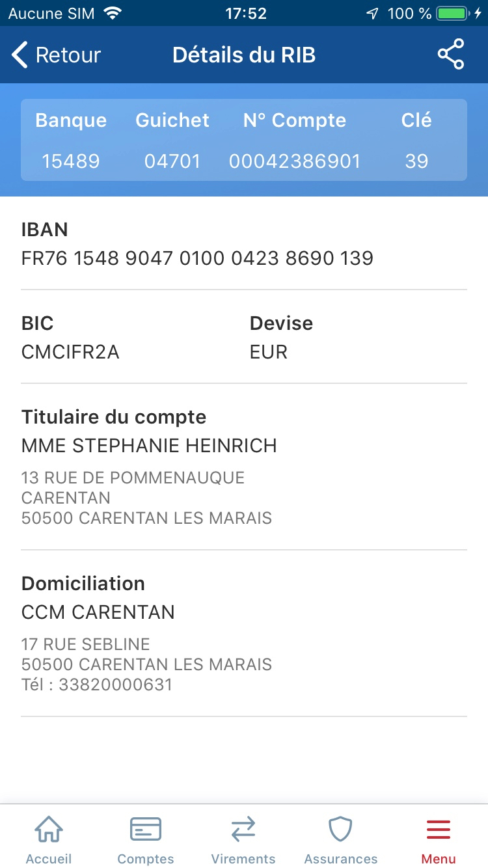Tap the back chevron arrow
Screen dimensions: 488x868
pos(20,55)
